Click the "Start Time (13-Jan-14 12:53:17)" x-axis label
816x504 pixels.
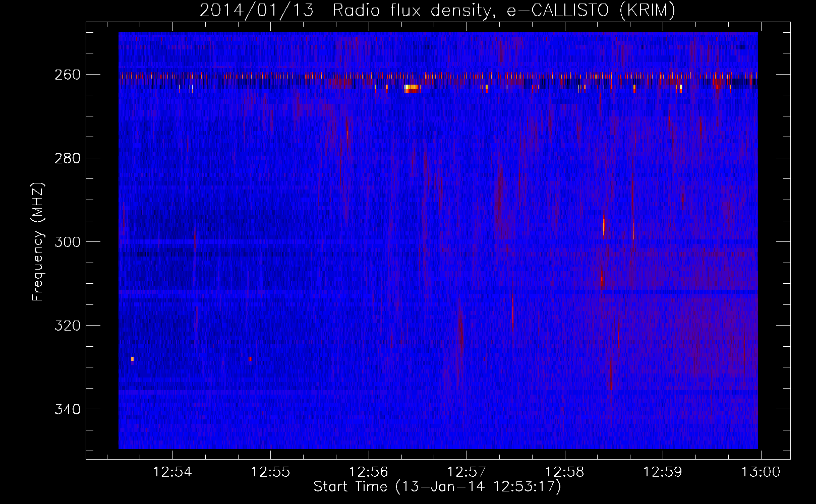pyautogui.click(x=437, y=487)
